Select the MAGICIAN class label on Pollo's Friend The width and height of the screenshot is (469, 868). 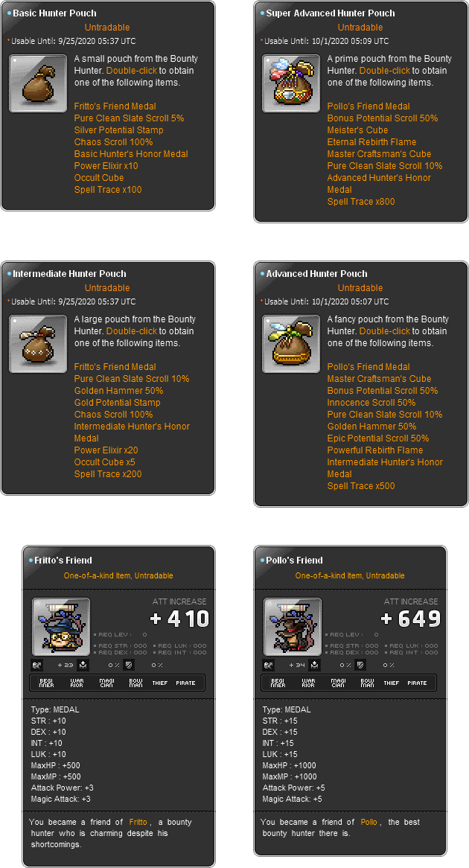(338, 683)
